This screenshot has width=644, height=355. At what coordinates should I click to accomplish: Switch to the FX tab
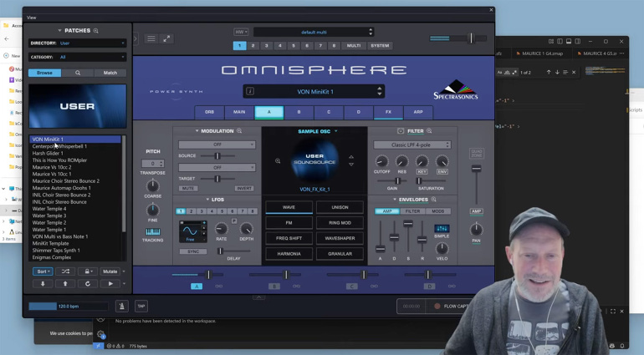click(x=388, y=112)
